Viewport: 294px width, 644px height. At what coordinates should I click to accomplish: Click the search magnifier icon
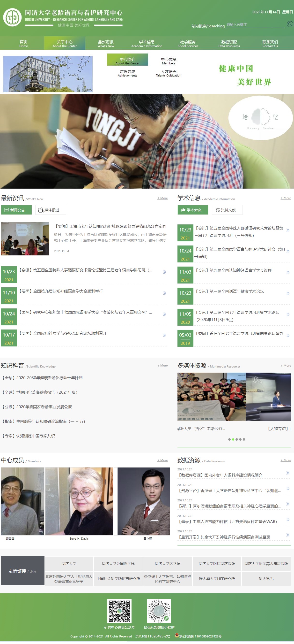coord(290,24)
